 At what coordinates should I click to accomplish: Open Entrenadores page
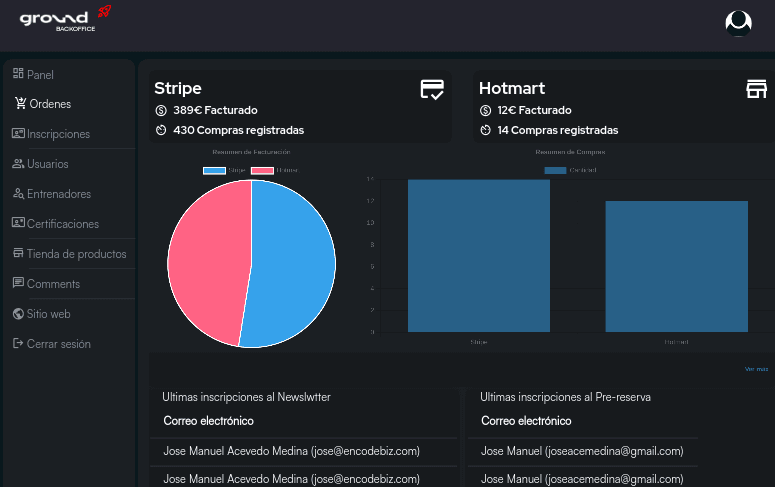pos(59,194)
